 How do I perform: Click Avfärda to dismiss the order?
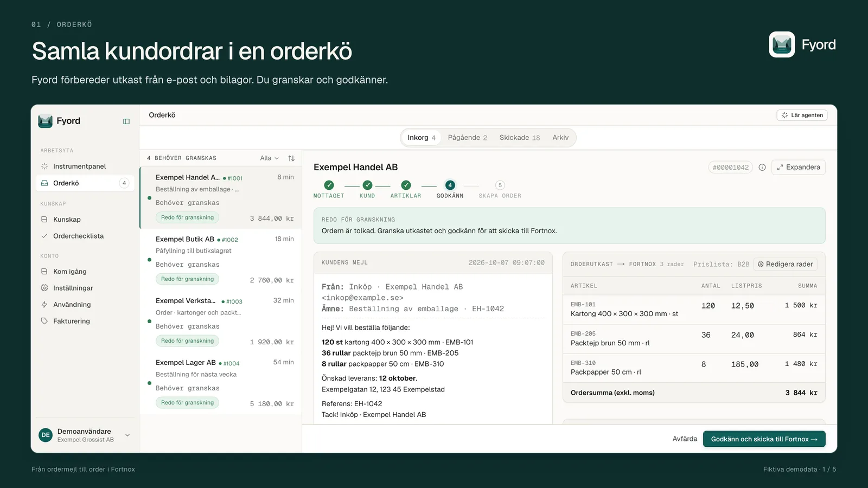685,439
